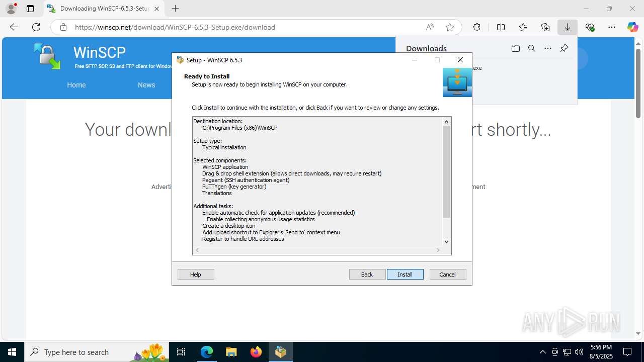
Task: Click the summary vertical scrollbar thumb
Action: coord(446,172)
